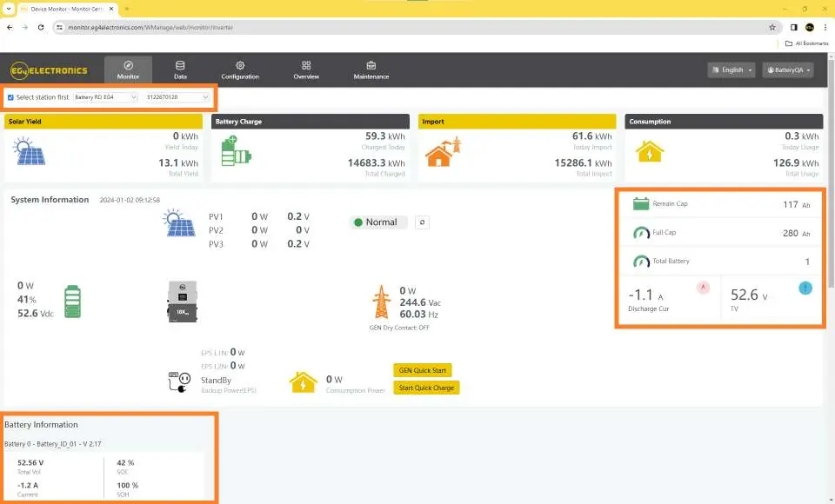Open the Overview tab
Image resolution: width=835 pixels, height=504 pixels.
(306, 70)
